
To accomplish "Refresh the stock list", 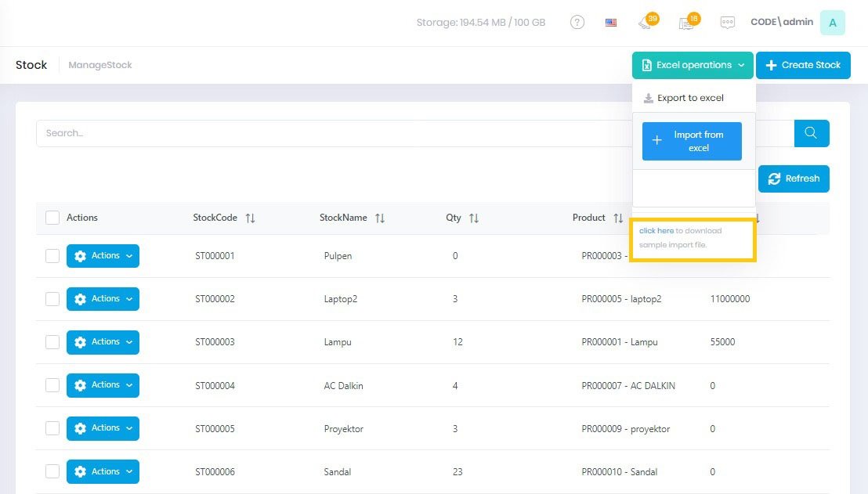I will [794, 178].
